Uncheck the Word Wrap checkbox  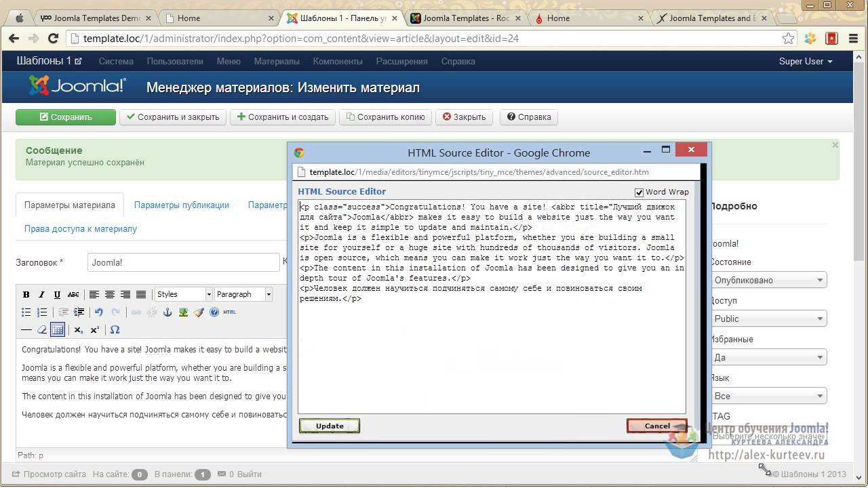click(639, 192)
